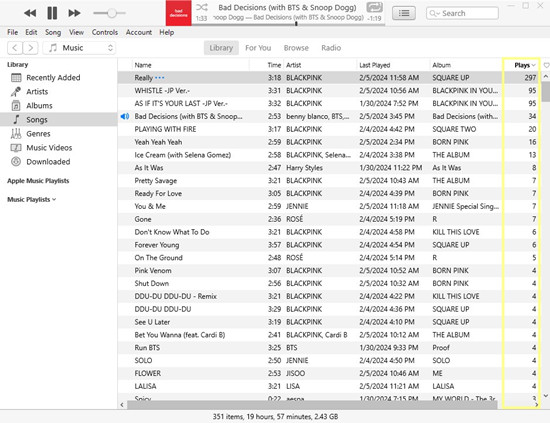Select the song FLOWER
Viewport: 550px width, 423px height.
click(148, 374)
